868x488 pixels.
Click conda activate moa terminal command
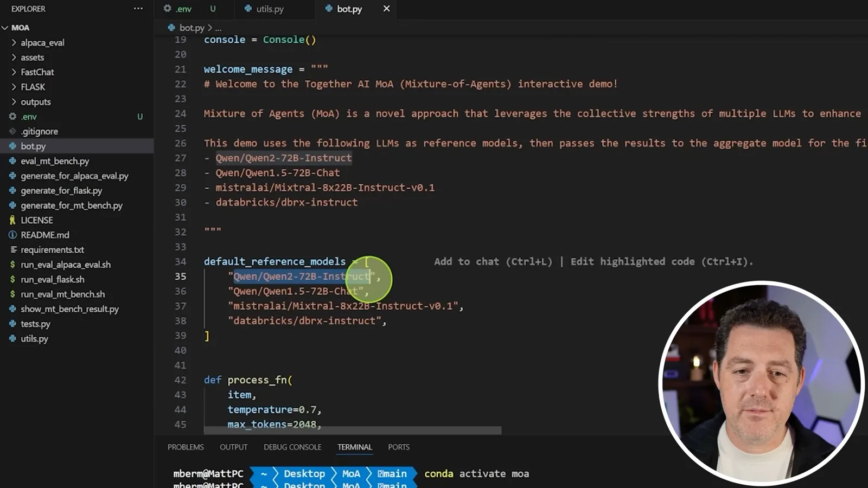click(x=476, y=474)
